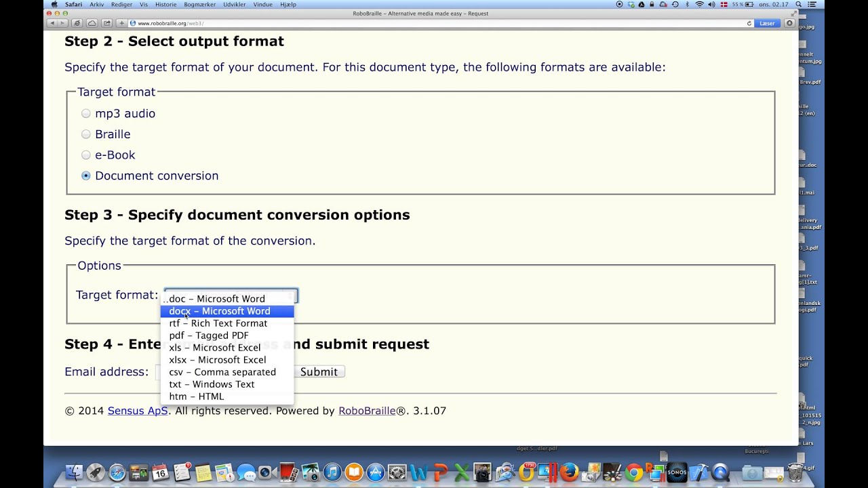This screenshot has width=868, height=488.
Task: Open Finder from the Dock
Action: pos(74,472)
